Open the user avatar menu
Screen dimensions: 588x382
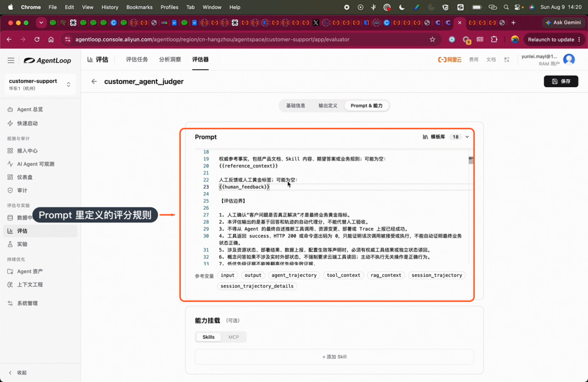(569, 60)
